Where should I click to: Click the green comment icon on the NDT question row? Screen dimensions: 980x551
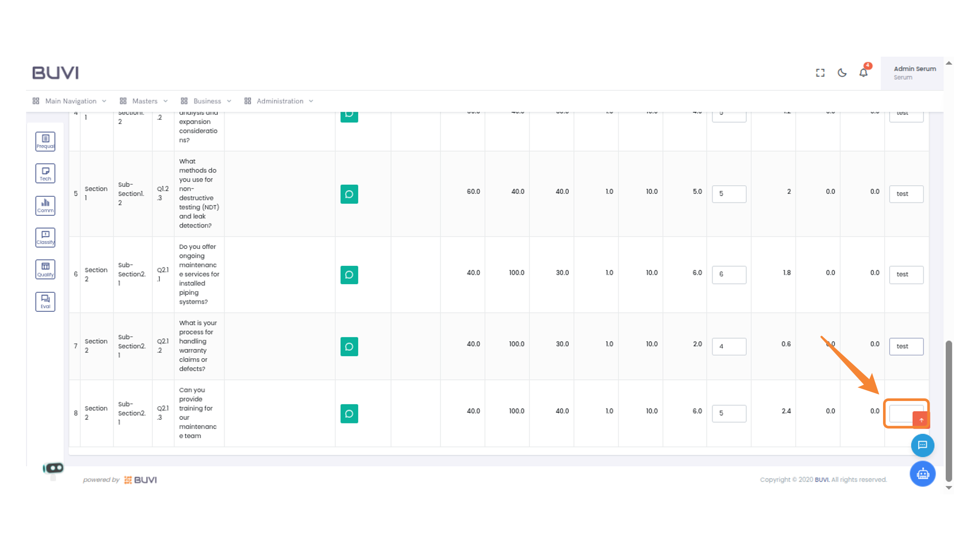click(349, 194)
